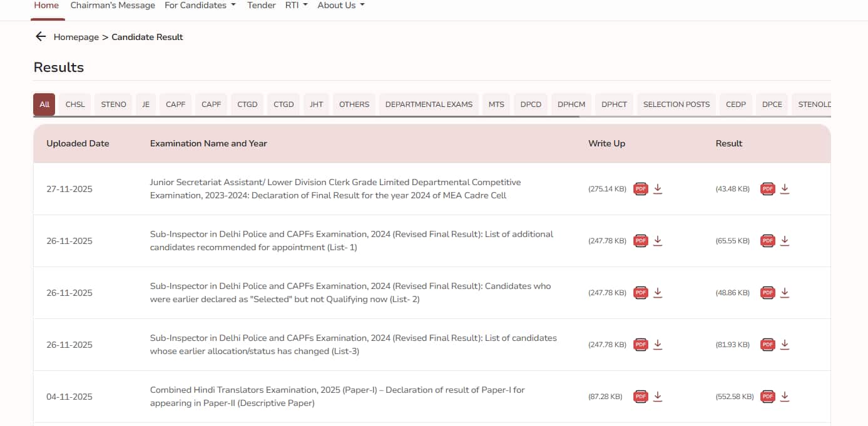Open the Chairman's Message page

[x=113, y=6]
